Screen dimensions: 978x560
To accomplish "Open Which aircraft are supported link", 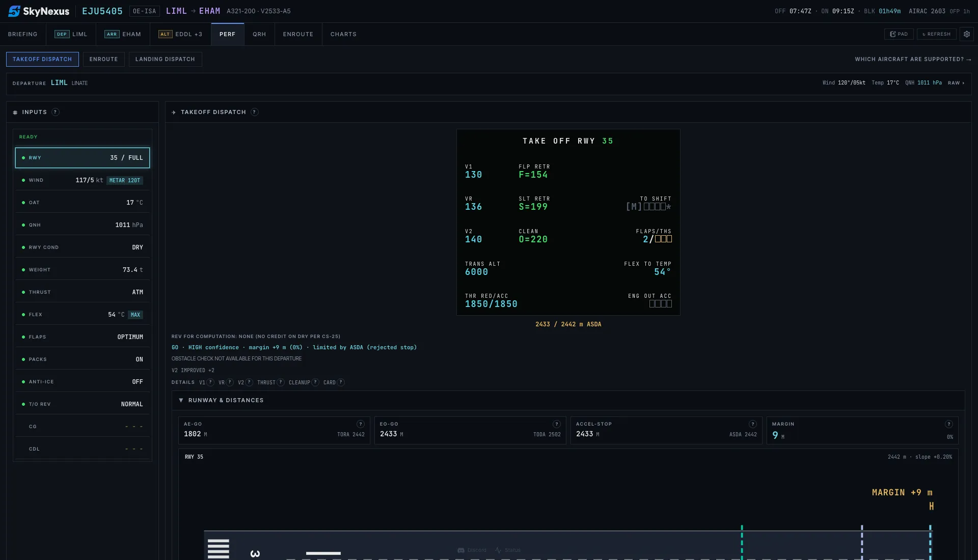I will 913,60.
